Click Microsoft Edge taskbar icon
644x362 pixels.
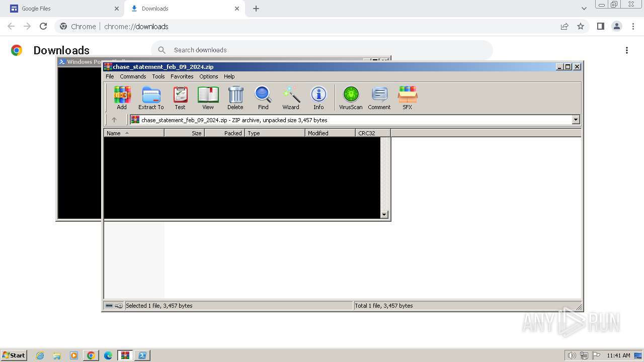click(108, 355)
